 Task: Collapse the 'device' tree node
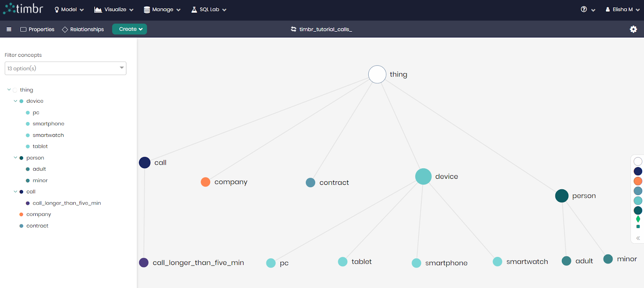(16, 101)
